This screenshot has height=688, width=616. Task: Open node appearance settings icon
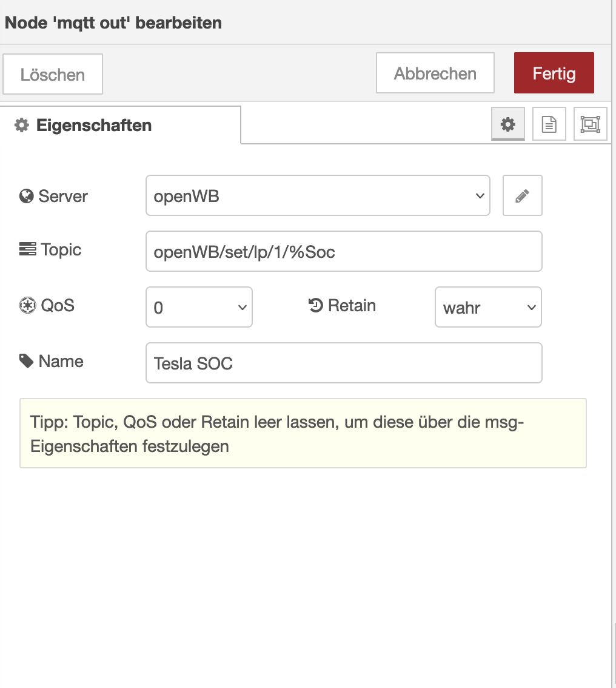click(x=590, y=124)
